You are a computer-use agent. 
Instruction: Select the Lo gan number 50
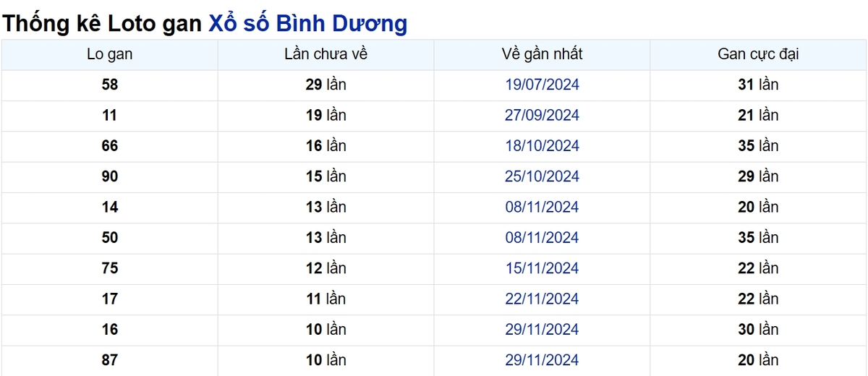pyautogui.click(x=109, y=238)
